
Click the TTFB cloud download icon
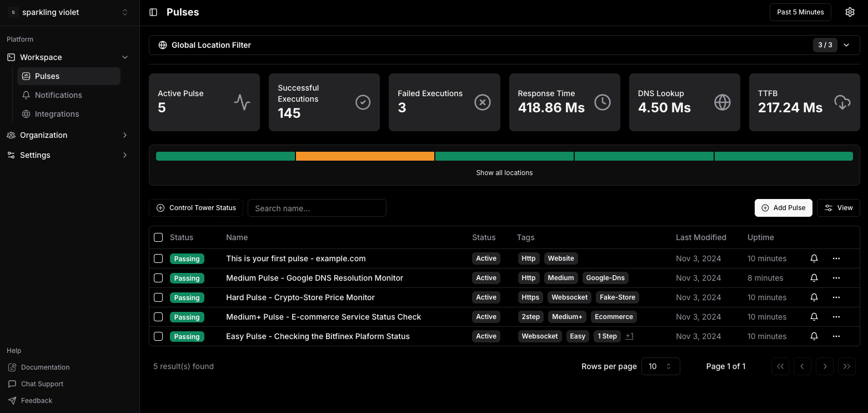(x=842, y=102)
